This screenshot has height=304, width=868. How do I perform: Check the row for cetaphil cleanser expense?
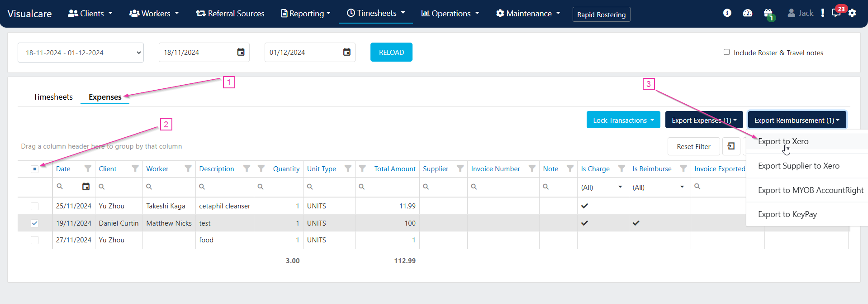34,206
